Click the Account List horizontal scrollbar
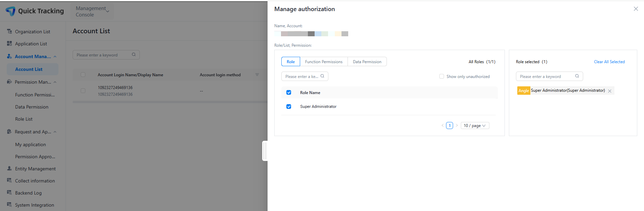Image resolution: width=644 pixels, height=211 pixels. pos(170,102)
